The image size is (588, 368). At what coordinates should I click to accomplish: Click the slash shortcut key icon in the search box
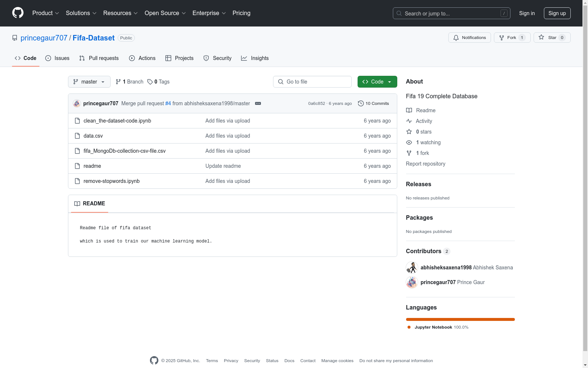click(504, 13)
